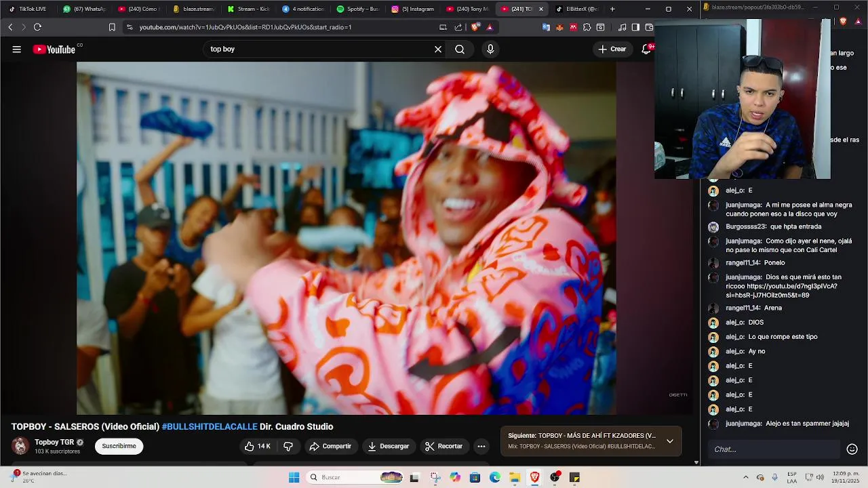This screenshot has height=488, width=868.
Task: Open Microsoft Edge from taskbar
Action: (x=495, y=477)
